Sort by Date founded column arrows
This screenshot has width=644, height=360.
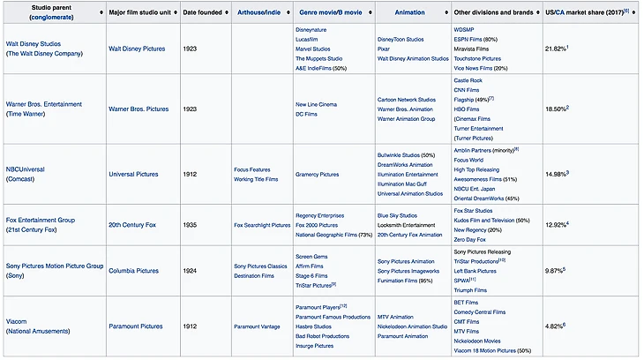coord(227,12)
